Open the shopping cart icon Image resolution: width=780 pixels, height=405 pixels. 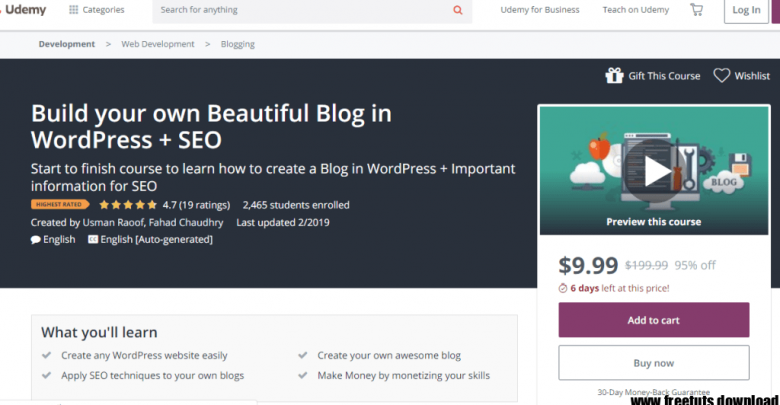point(696,9)
